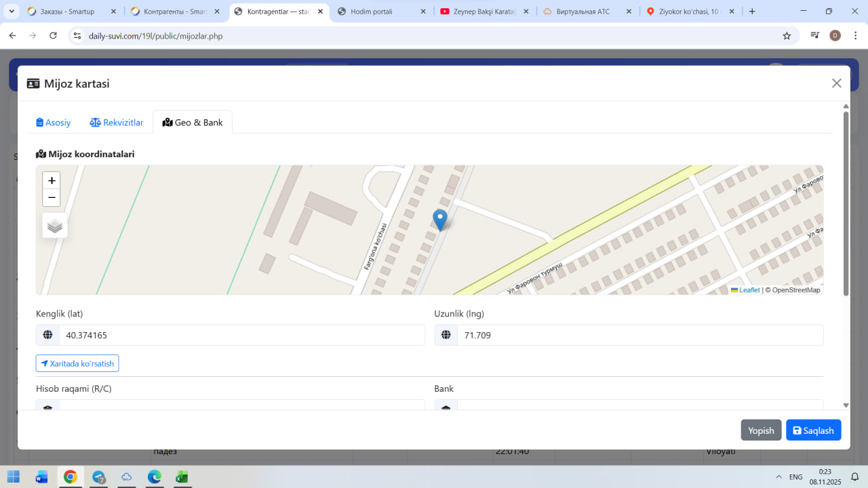
Task: Click the "Farg'ona ko'chasi" street label on map
Action: [375, 247]
